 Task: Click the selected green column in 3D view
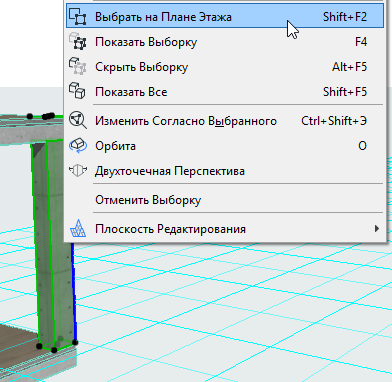pyautogui.click(x=52, y=247)
